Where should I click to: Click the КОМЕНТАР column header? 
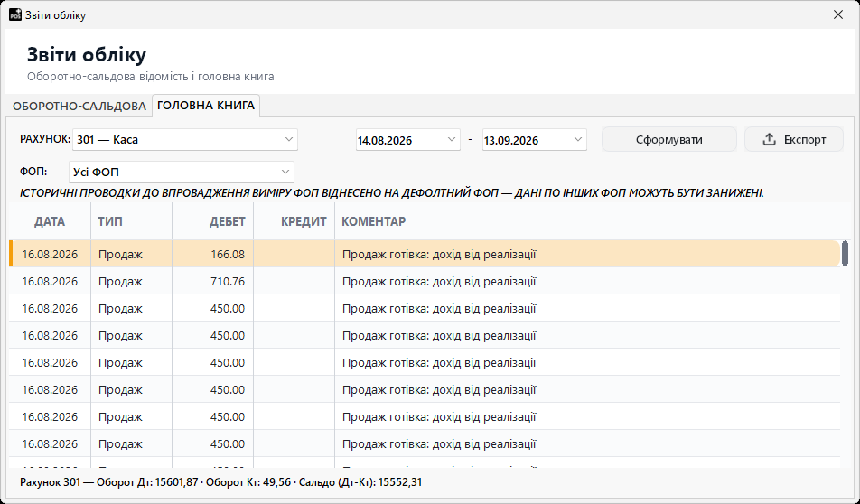tap(587, 221)
